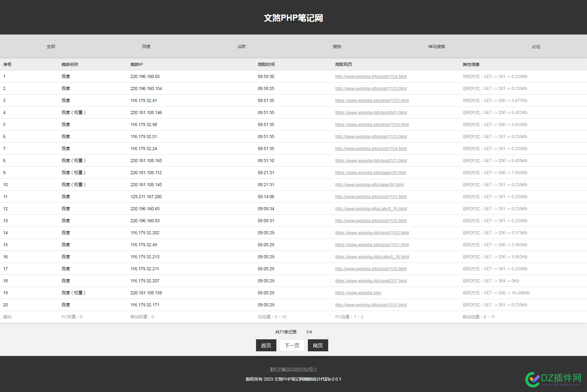Click crawl time 09:14:06
Image resolution: width=587 pixels, height=392 pixels.
pyautogui.click(x=266, y=197)
